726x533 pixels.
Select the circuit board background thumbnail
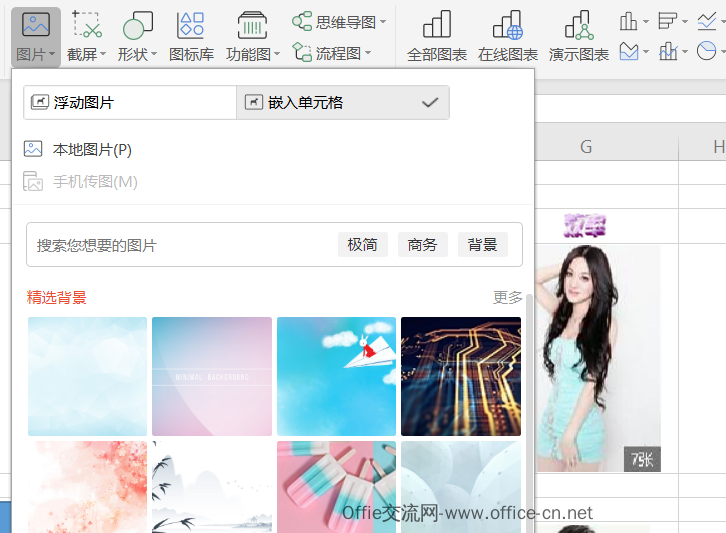461,376
